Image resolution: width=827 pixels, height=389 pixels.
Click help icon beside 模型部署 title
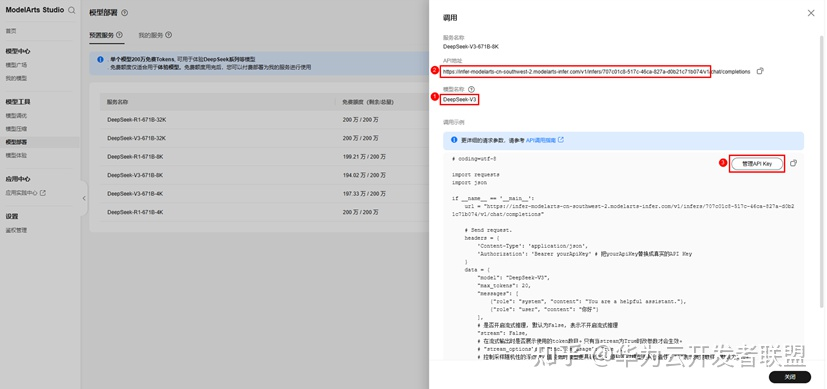(x=124, y=13)
